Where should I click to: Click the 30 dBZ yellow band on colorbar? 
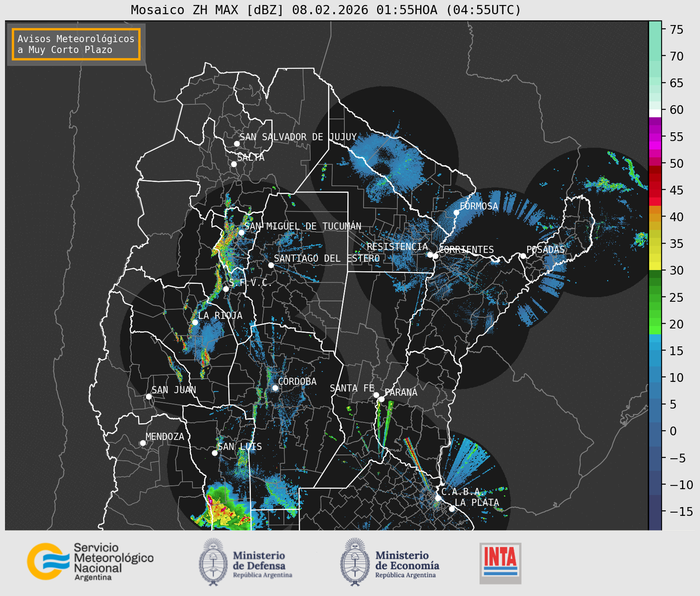coord(655,266)
